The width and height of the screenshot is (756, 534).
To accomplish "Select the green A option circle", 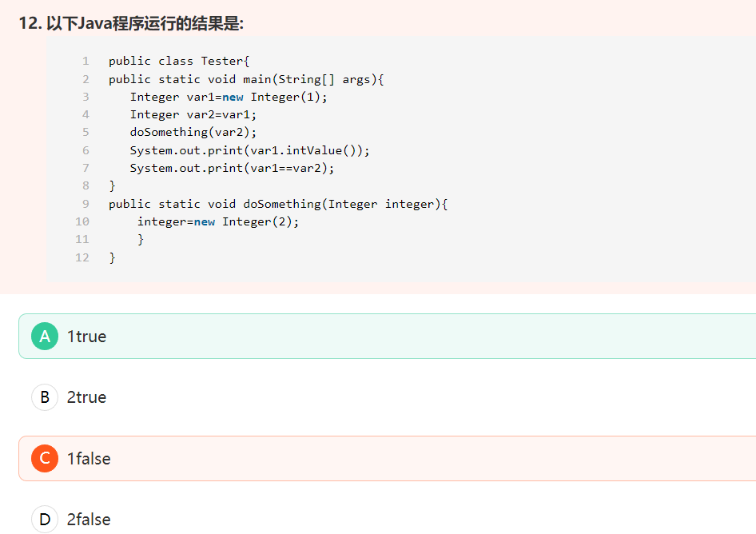I will (45, 337).
